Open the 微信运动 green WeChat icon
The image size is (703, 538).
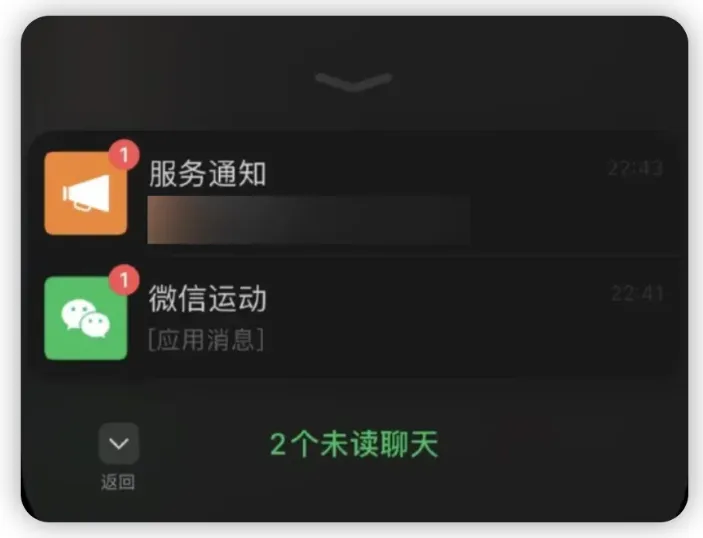point(86,318)
